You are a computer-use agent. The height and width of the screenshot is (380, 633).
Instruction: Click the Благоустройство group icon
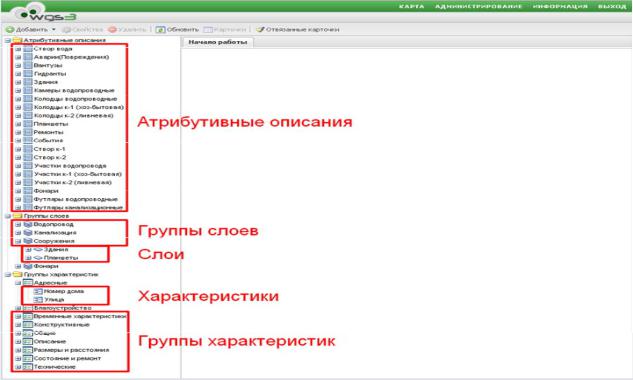27,309
